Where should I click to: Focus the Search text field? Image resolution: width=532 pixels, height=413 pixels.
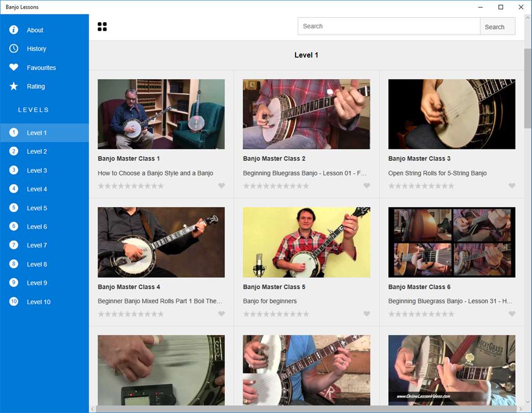point(389,26)
